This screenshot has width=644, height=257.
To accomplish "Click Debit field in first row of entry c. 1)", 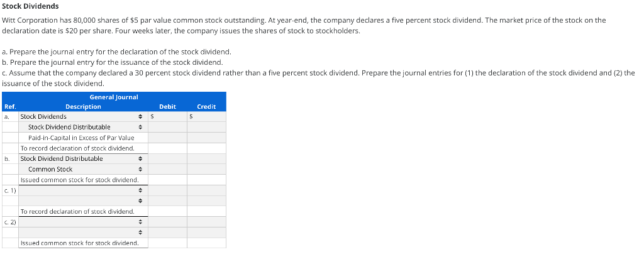I will click(x=167, y=190).
